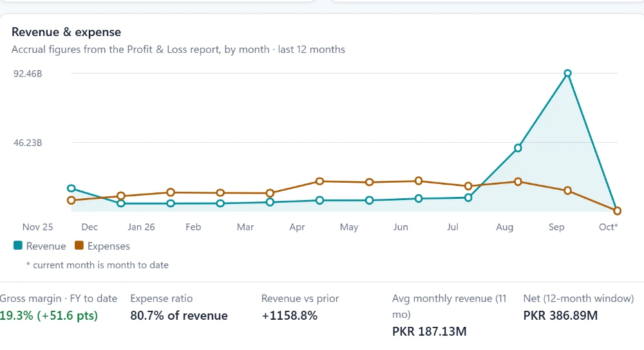Click the 'Gross margin · FY to date' label
Viewport: 644px width, 350px height.
pyautogui.click(x=59, y=299)
